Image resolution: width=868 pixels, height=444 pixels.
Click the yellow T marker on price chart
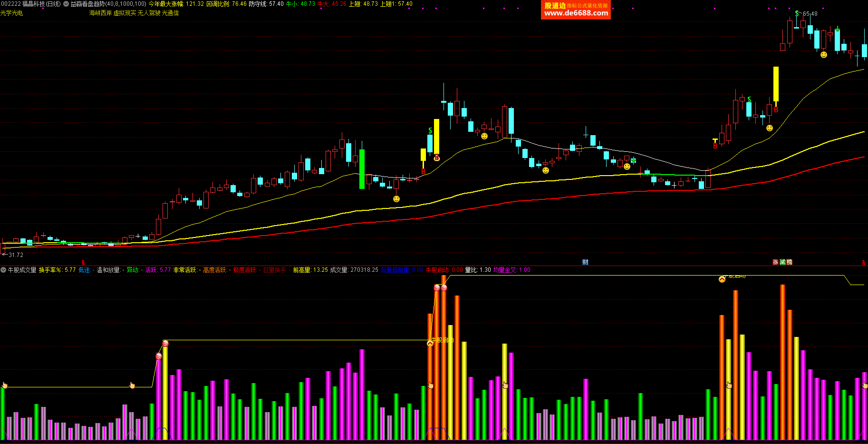click(715, 140)
